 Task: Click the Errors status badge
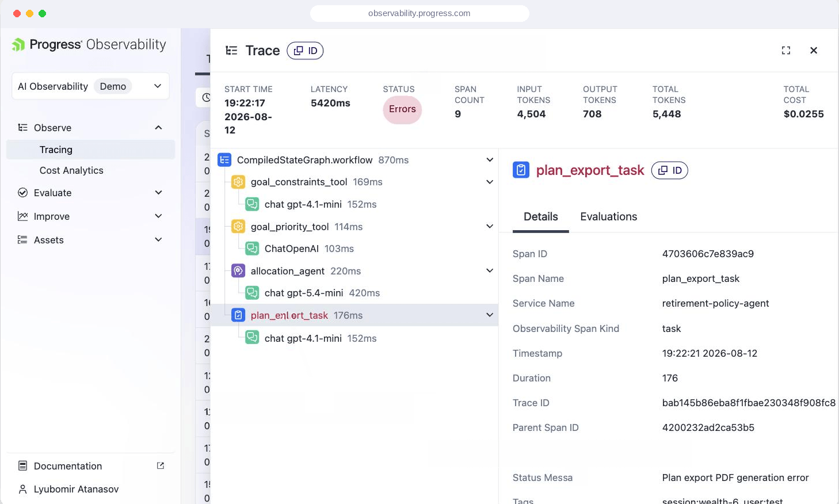point(402,109)
